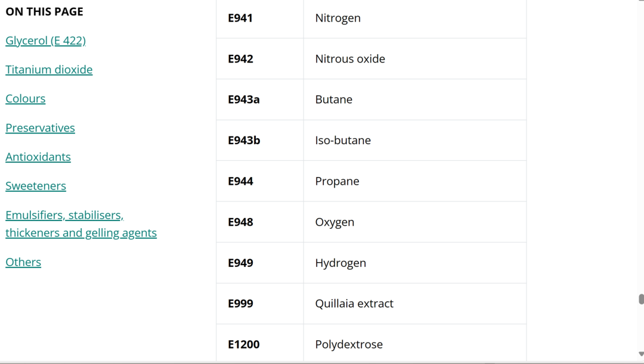The width and height of the screenshot is (644, 364).
Task: Click the scroll down arrow in the scrollbar
Action: 641,354
